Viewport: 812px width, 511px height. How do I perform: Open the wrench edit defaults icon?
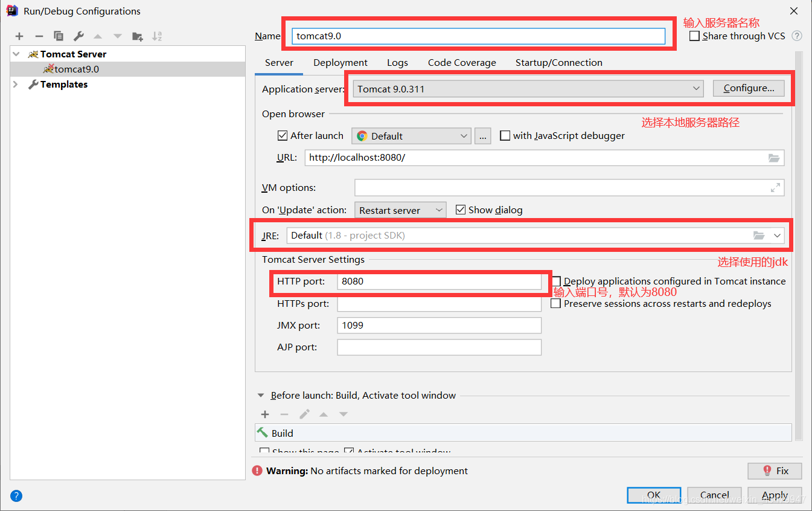click(x=78, y=36)
